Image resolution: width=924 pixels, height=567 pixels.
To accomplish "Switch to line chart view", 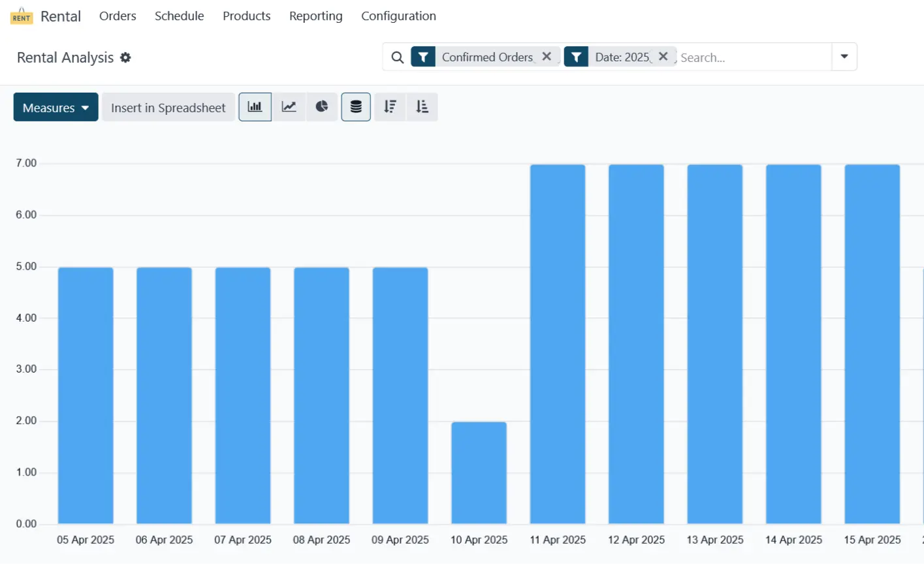I will (289, 107).
